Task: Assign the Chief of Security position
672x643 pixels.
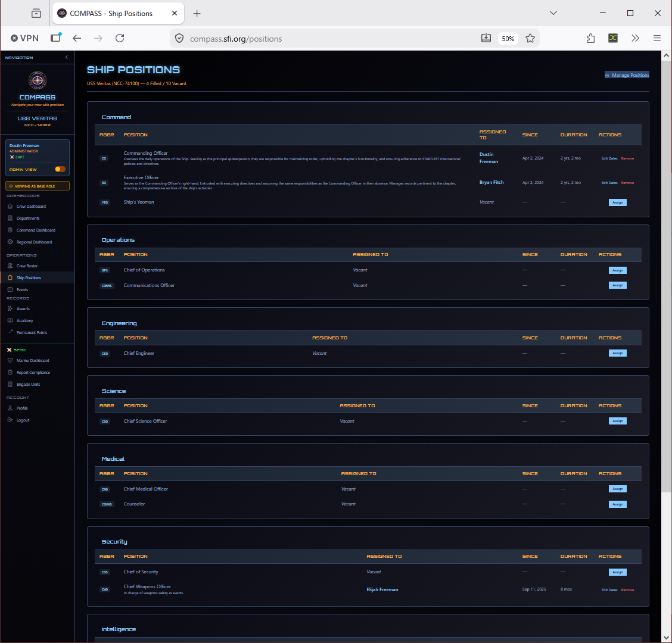Action: pos(618,572)
